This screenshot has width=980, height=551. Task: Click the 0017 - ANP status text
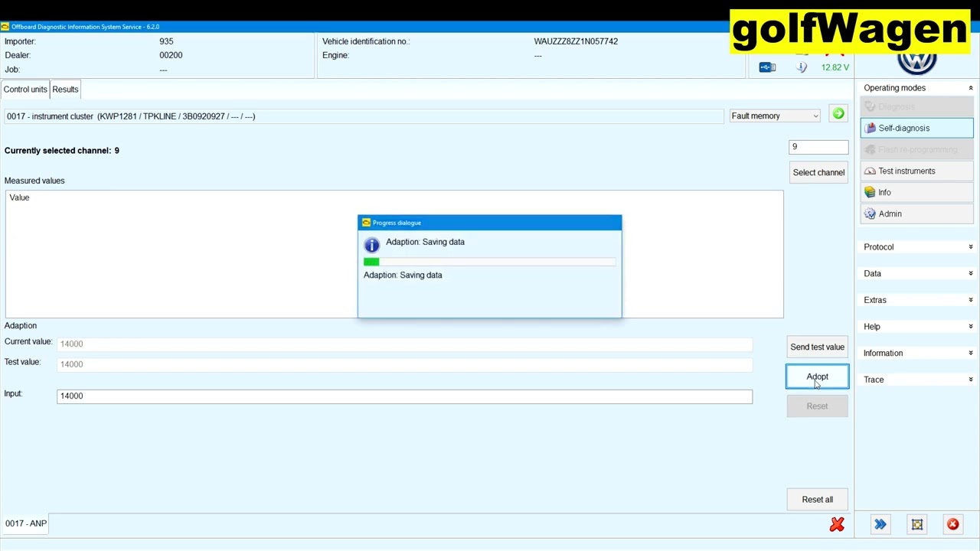[x=26, y=523]
